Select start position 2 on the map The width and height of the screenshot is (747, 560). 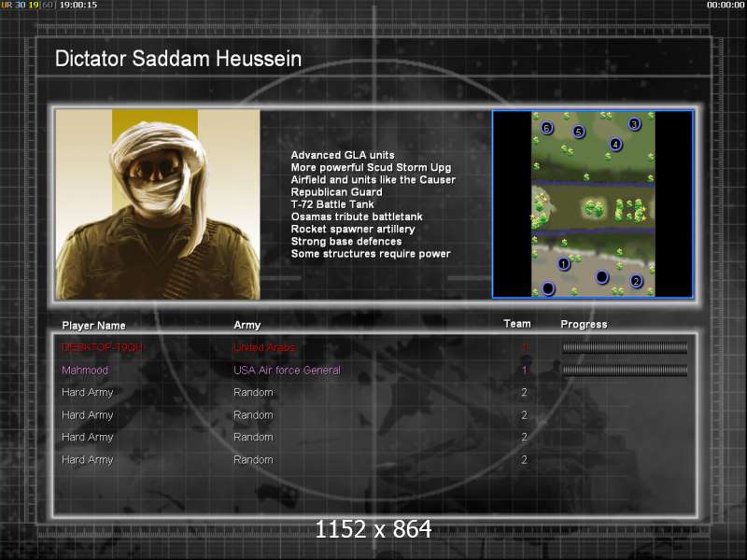coord(636,281)
